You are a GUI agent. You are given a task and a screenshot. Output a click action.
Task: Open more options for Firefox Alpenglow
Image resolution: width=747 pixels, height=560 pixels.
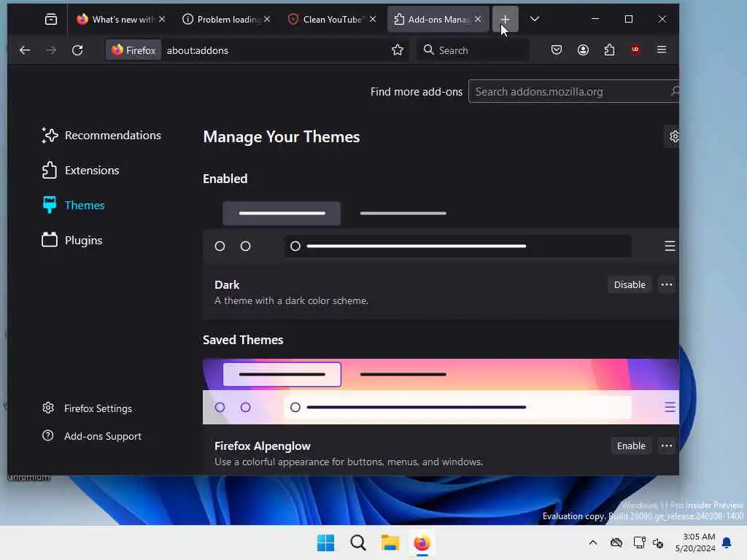(x=667, y=446)
